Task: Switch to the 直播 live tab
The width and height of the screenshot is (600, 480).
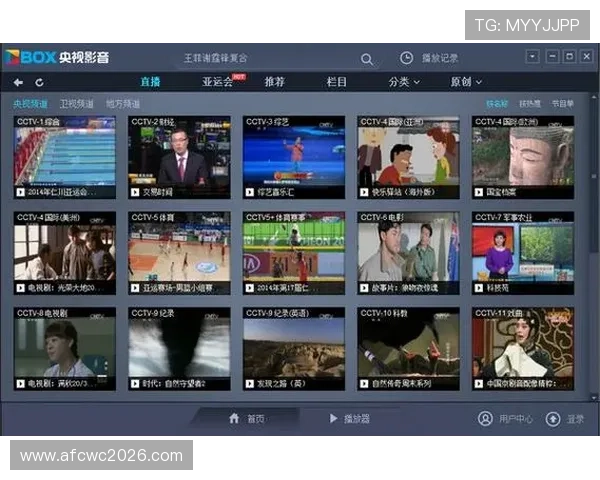Action: point(150,82)
